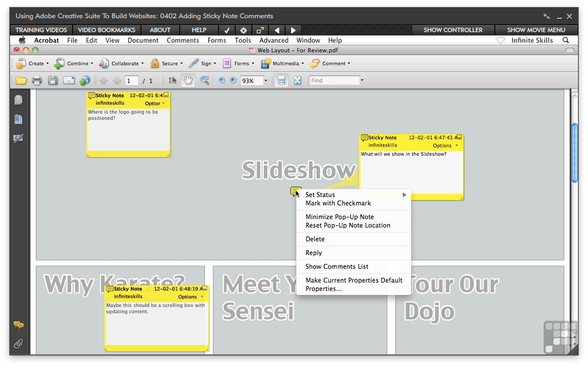Open the Pages panel in sidebar

click(x=18, y=100)
